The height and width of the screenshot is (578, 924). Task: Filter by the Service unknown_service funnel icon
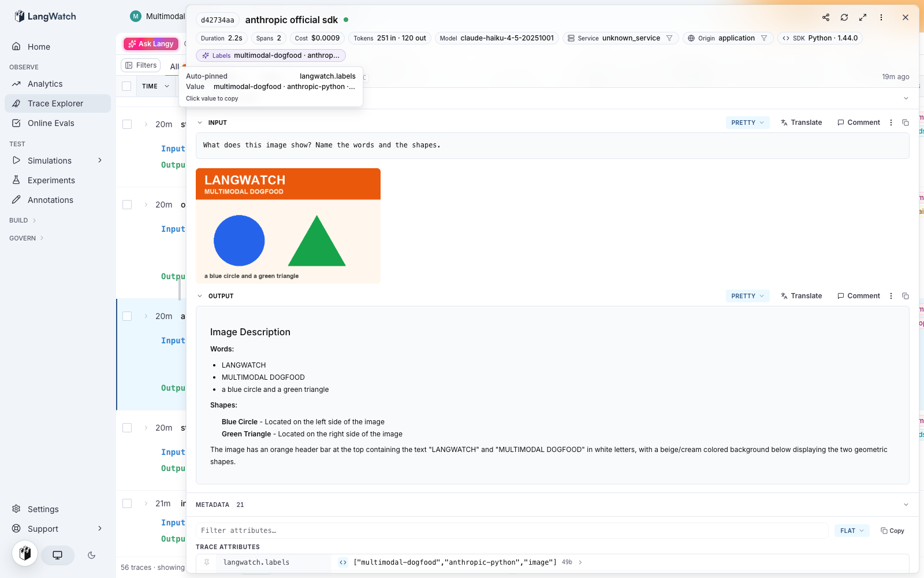tap(669, 38)
